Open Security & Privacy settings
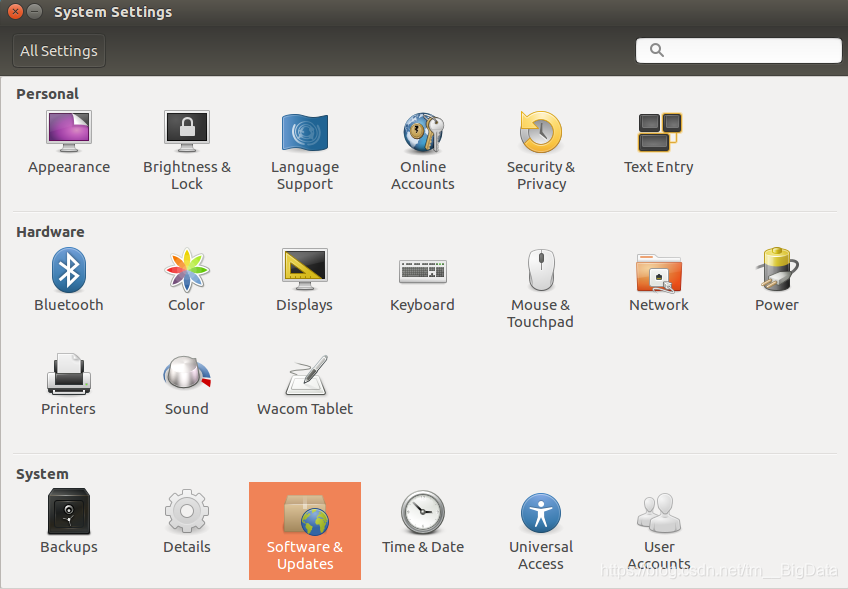Viewport: 848px width, 589px height. [x=541, y=150]
